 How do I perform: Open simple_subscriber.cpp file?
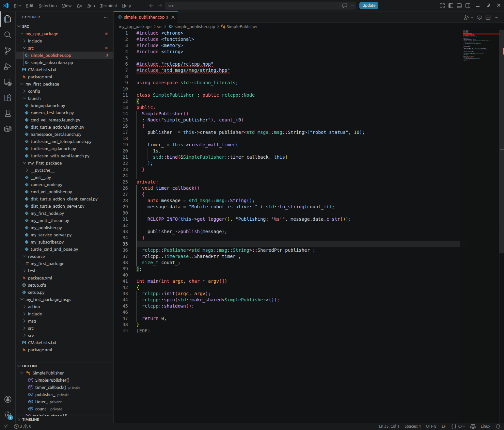(52, 62)
